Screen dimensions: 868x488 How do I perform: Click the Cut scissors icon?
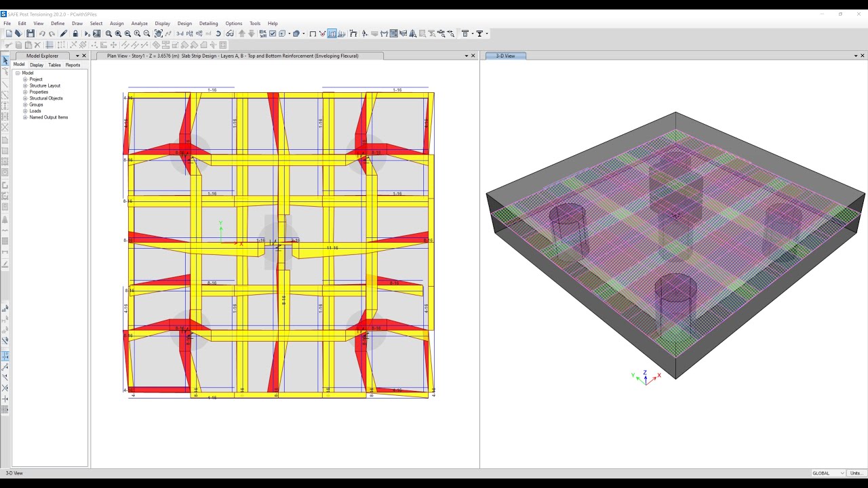coord(9,45)
